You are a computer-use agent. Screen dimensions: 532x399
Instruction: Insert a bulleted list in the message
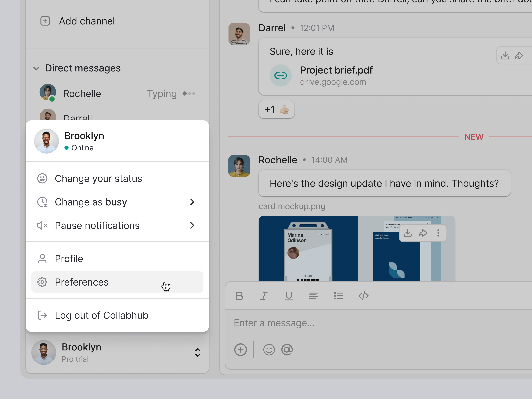pos(339,296)
